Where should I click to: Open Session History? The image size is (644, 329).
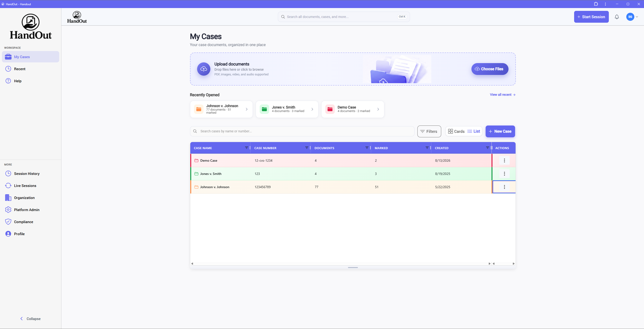tap(30, 173)
